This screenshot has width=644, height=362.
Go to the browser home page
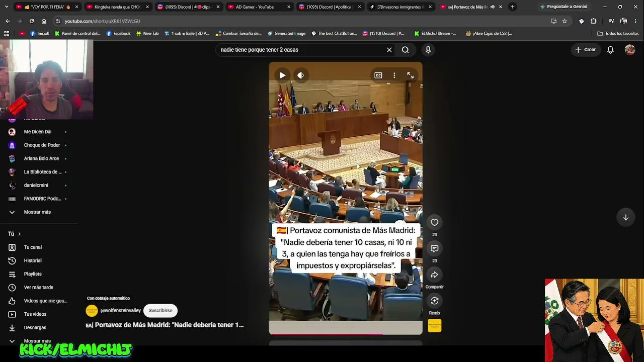pyautogui.click(x=44, y=21)
